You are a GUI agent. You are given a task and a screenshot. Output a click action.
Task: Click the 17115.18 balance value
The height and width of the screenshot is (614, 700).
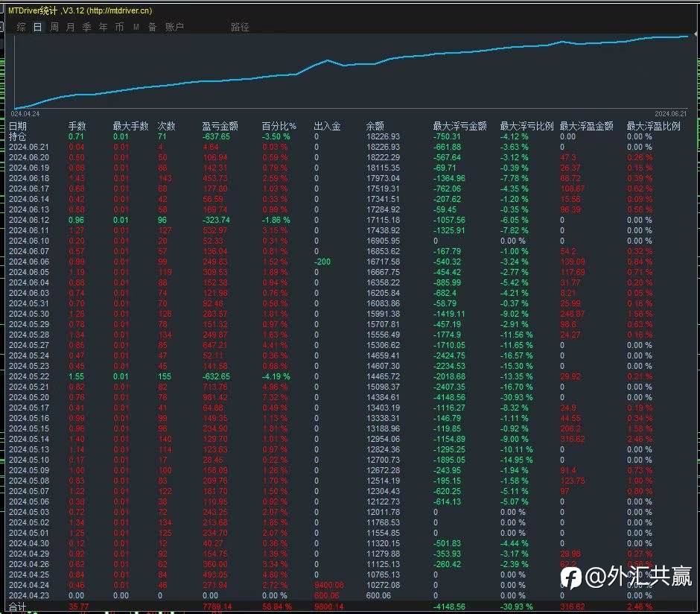tap(383, 220)
